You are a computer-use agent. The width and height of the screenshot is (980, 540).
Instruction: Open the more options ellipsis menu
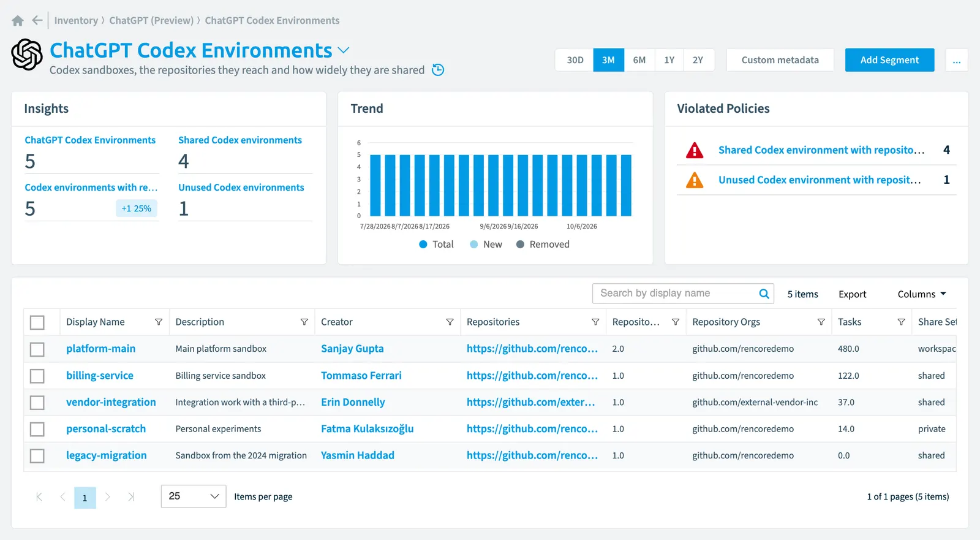tap(957, 60)
